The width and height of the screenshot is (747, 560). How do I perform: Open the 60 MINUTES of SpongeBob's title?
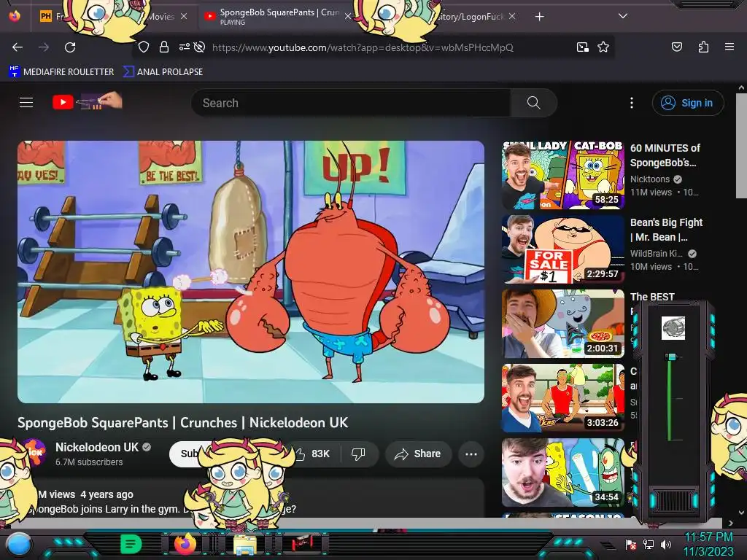click(665, 155)
